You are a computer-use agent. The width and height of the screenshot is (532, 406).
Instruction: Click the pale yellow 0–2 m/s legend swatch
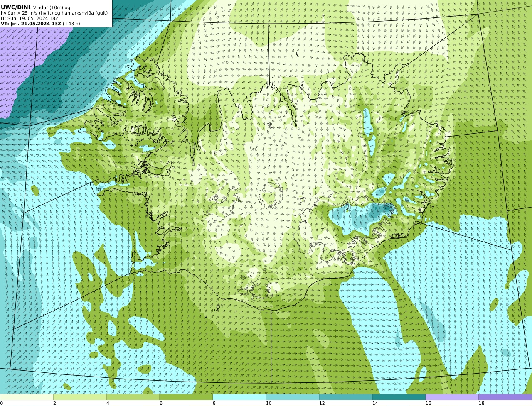click(27, 397)
